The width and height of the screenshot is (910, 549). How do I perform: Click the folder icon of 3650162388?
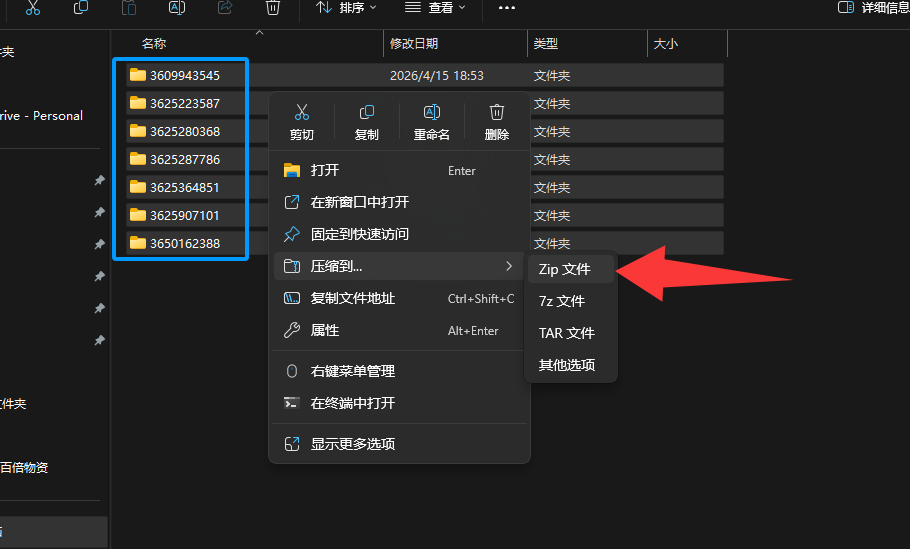pyautogui.click(x=138, y=243)
